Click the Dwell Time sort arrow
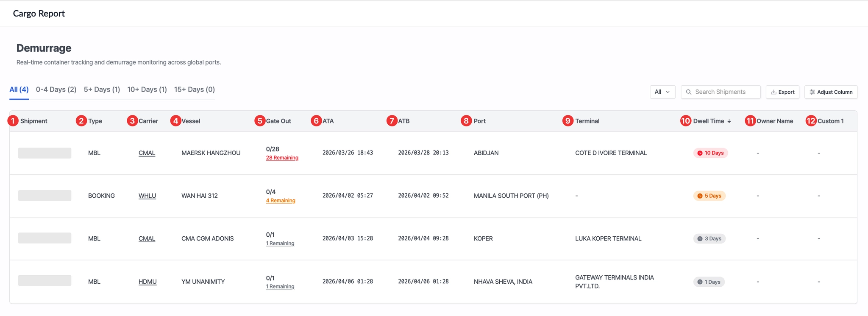The image size is (868, 316). (729, 121)
